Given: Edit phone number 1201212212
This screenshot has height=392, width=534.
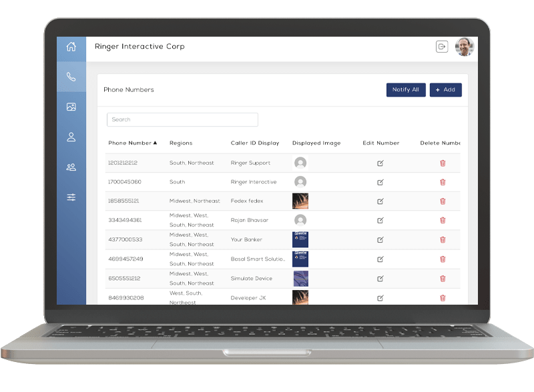Looking at the screenshot, I should 380,163.
